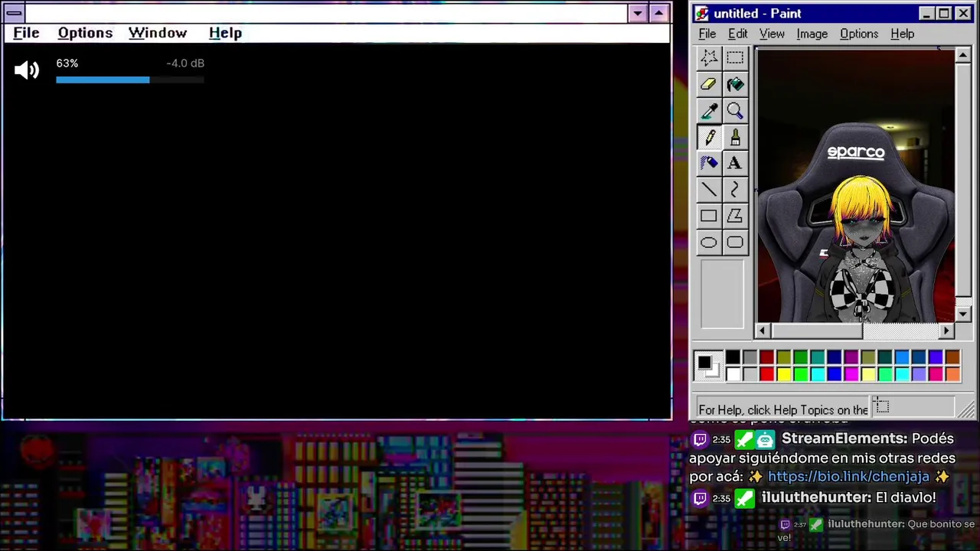Open Paint's Image menu
The height and width of the screenshot is (551, 980).
click(x=812, y=34)
